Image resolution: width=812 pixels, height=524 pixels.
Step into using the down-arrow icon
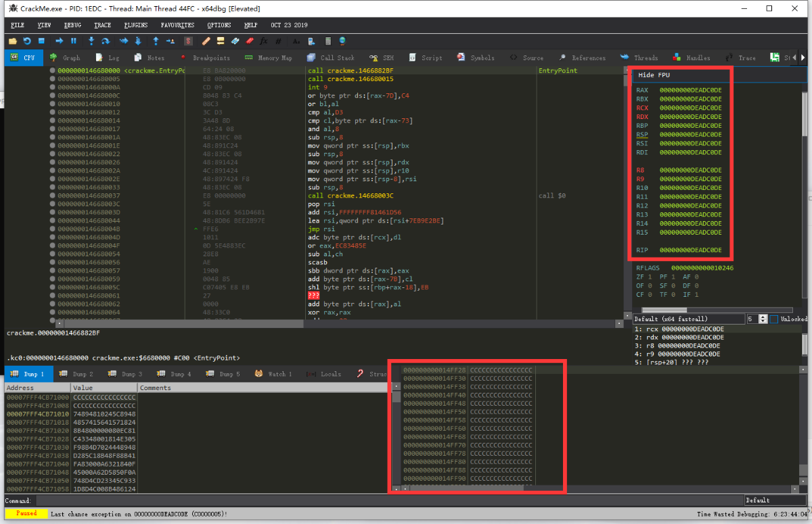click(91, 41)
